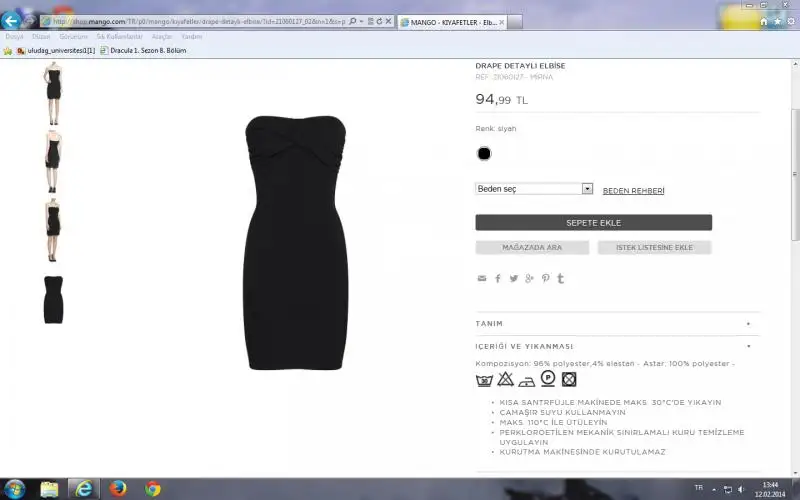
Task: View first model thumbnail of the dress
Action: coord(53,94)
